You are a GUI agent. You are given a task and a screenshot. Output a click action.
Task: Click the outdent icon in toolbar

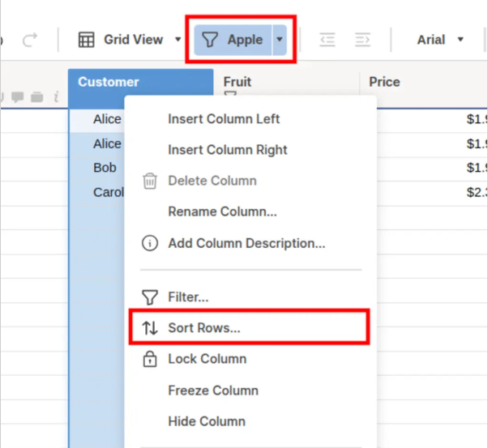[327, 40]
